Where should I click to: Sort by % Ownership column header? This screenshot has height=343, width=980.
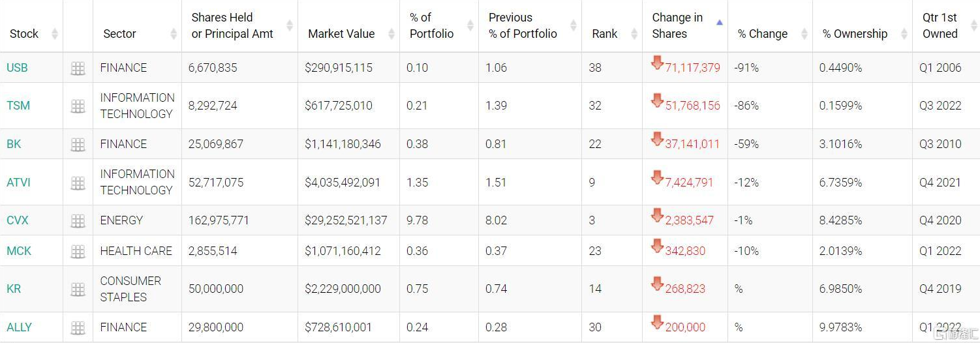coord(855,34)
